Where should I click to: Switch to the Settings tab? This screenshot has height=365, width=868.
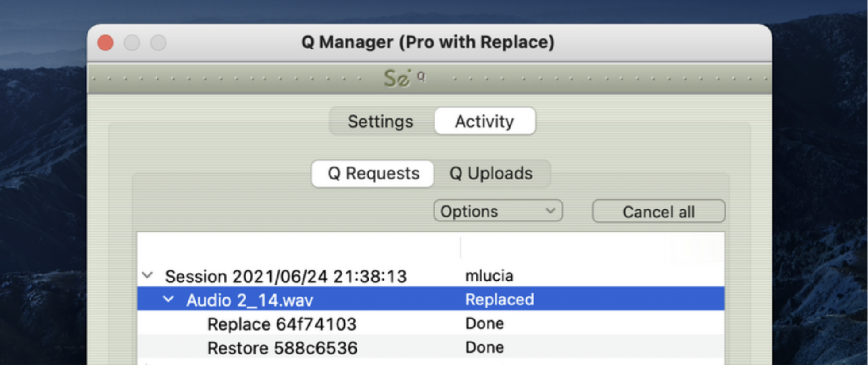point(381,122)
